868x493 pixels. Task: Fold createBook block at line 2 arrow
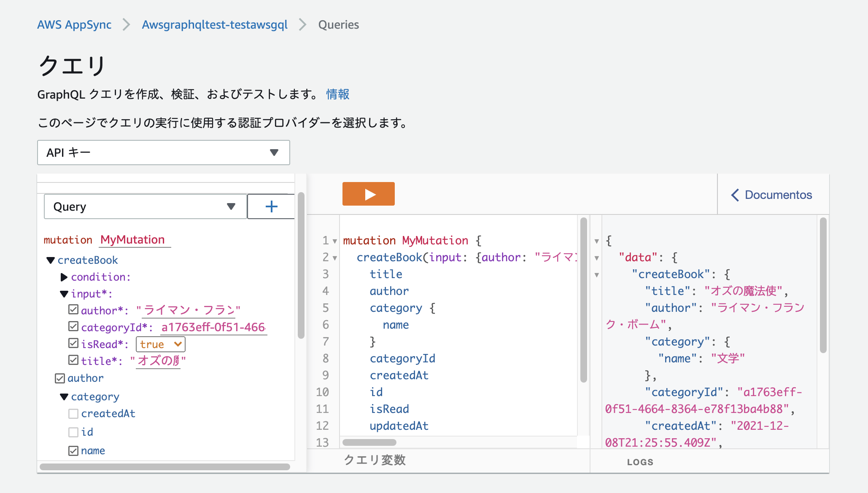click(335, 258)
